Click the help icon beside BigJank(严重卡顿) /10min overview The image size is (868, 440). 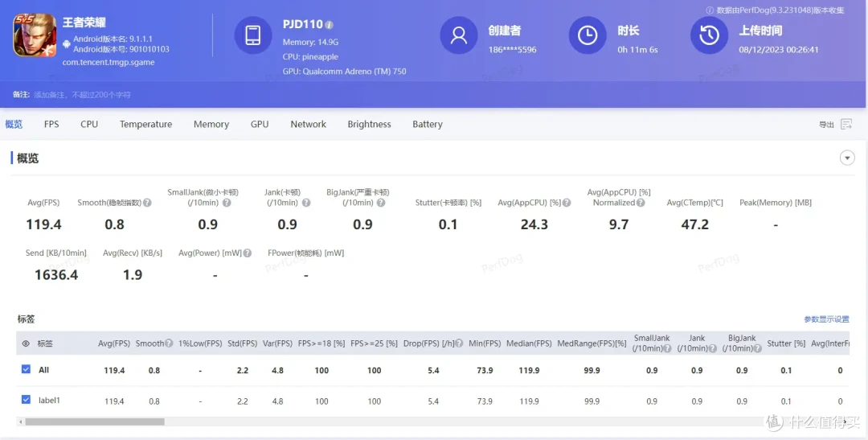pos(381,203)
